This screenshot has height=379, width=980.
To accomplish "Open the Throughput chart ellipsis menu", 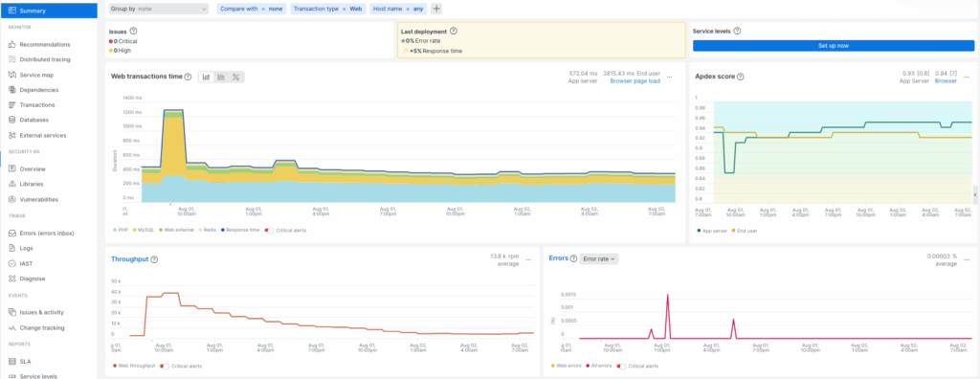I will 528,259.
